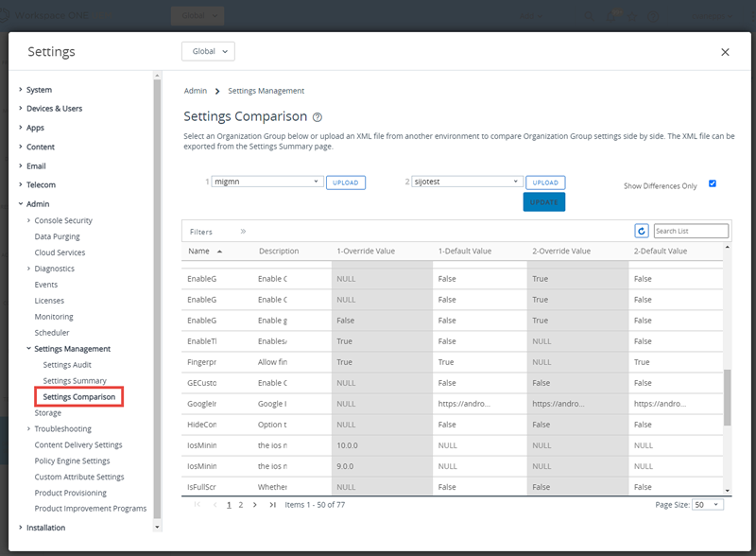Click Upload button for group 2
756x556 pixels.
[545, 182]
